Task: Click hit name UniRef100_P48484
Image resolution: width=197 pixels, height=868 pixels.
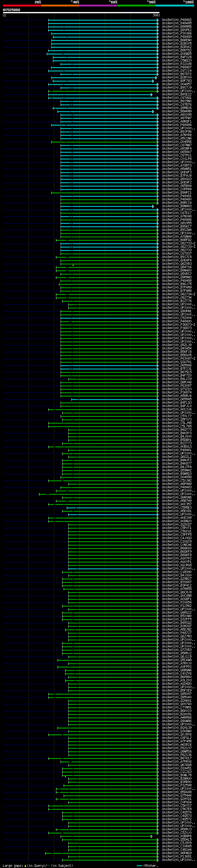Action: pos(176,125)
